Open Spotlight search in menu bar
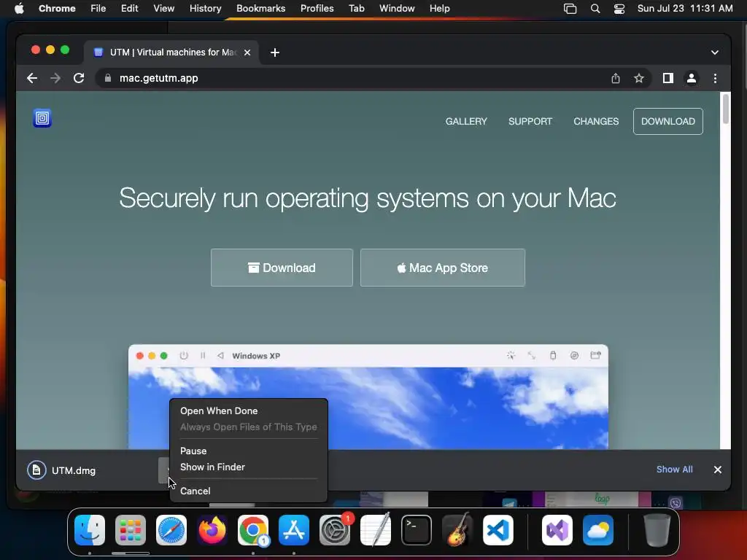747x560 pixels. coord(595,9)
